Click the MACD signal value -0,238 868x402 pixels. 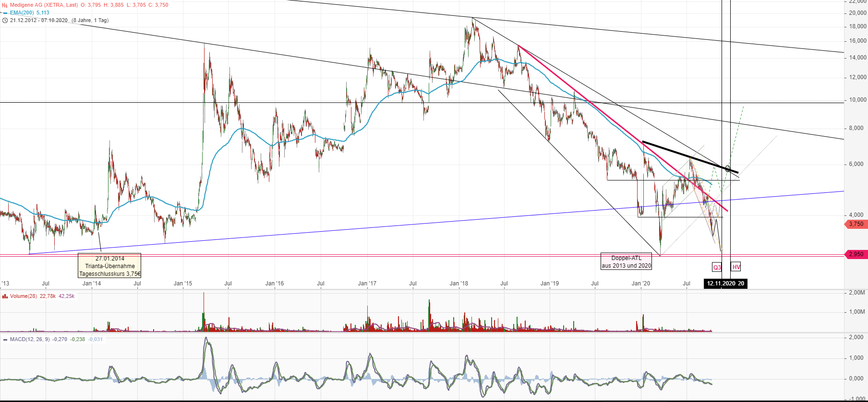(78, 340)
